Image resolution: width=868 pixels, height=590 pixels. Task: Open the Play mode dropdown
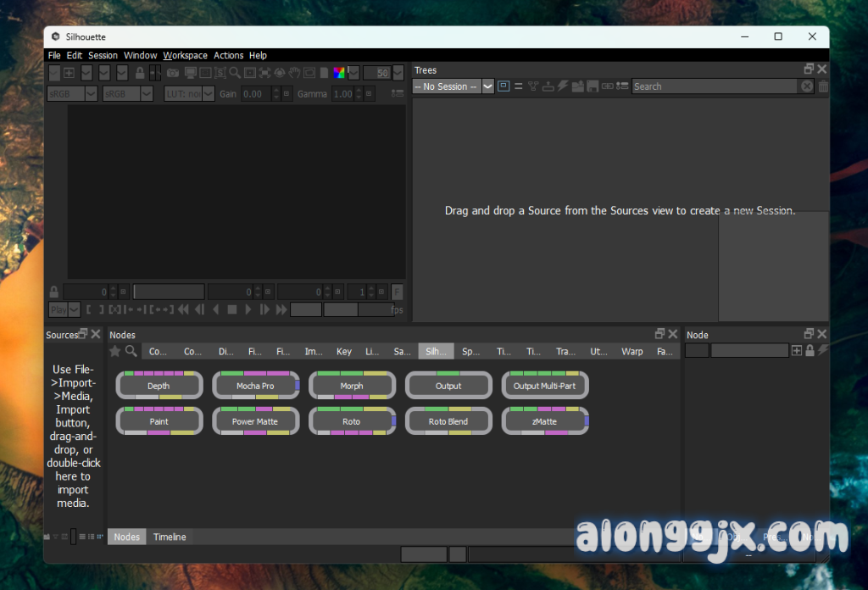[x=74, y=309]
